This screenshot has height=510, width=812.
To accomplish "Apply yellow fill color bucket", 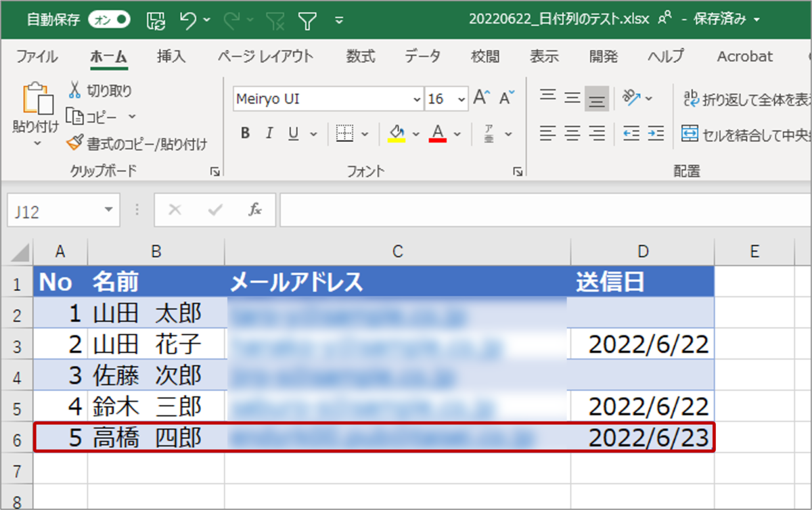I will [x=397, y=133].
